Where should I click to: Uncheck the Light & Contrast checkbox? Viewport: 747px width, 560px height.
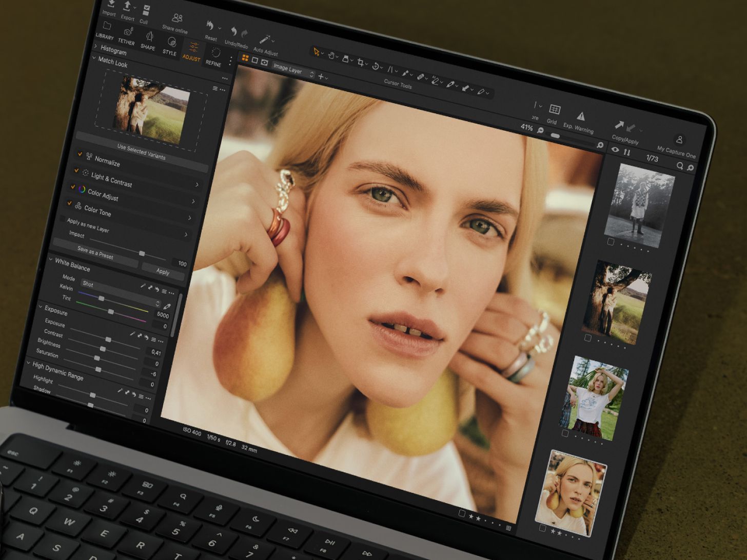pos(76,170)
